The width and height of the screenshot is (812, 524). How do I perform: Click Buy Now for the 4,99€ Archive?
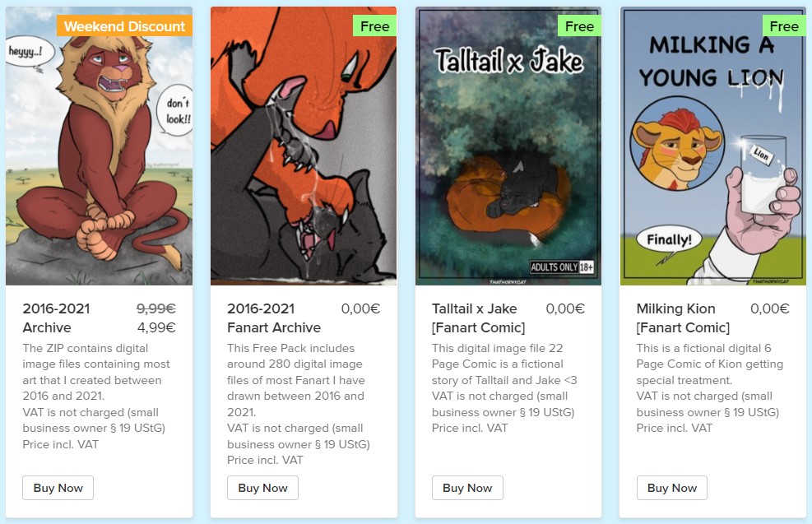click(58, 488)
